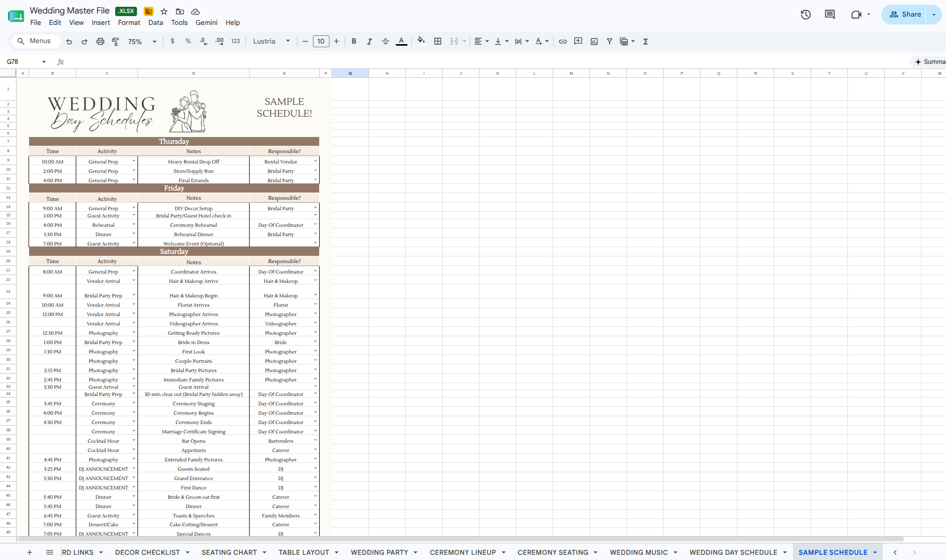
Task: Switch to the SEATING CHART tab
Action: (x=229, y=552)
